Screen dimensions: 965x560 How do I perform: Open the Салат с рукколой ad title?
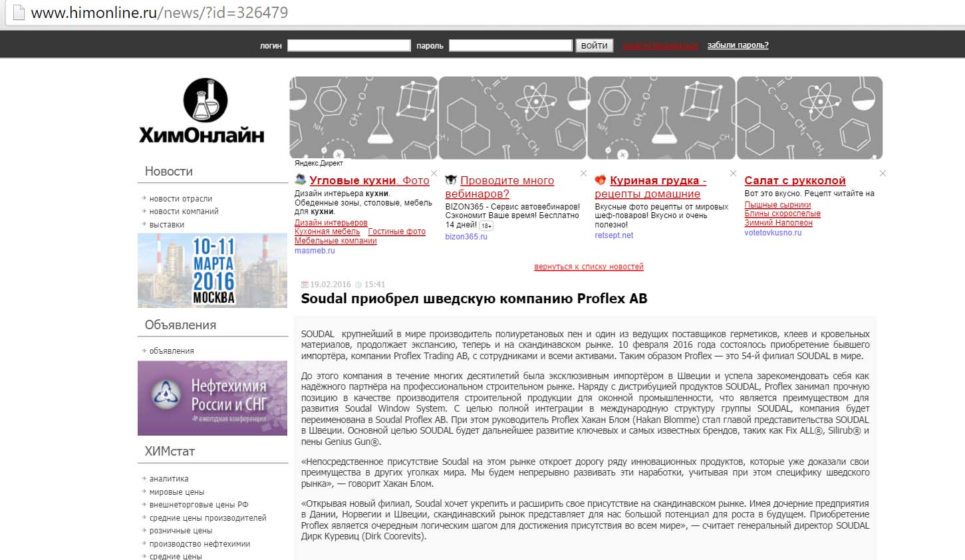795,180
